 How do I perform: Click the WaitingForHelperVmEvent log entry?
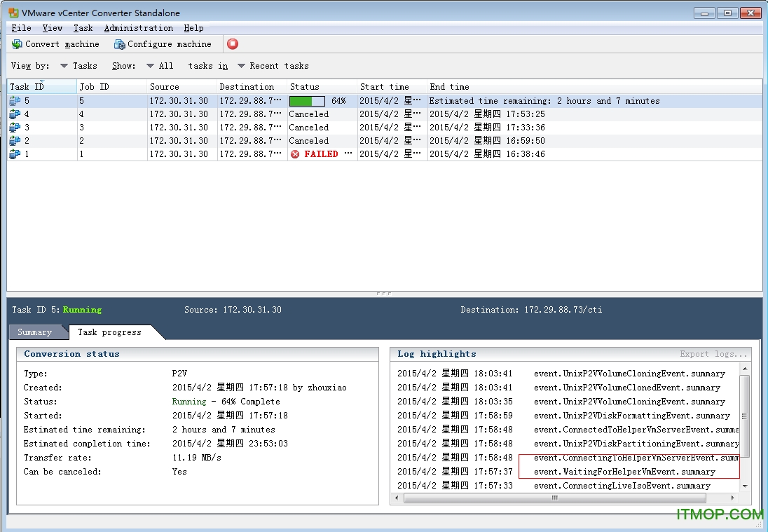click(624, 472)
